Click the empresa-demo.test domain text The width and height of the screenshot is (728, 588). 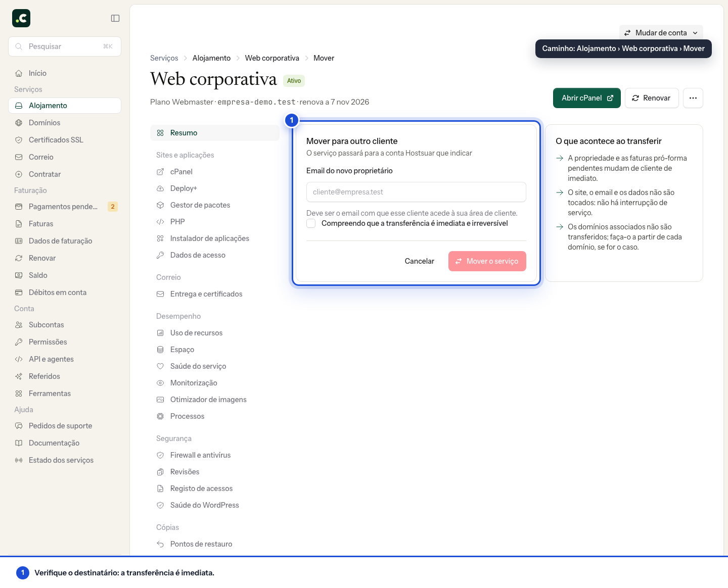256,102
